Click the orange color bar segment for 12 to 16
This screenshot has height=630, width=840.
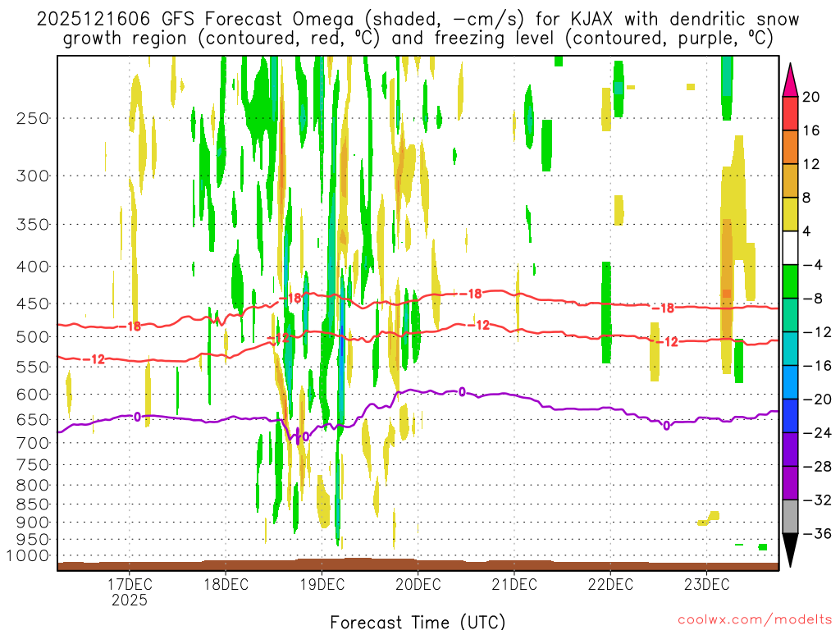(790, 148)
